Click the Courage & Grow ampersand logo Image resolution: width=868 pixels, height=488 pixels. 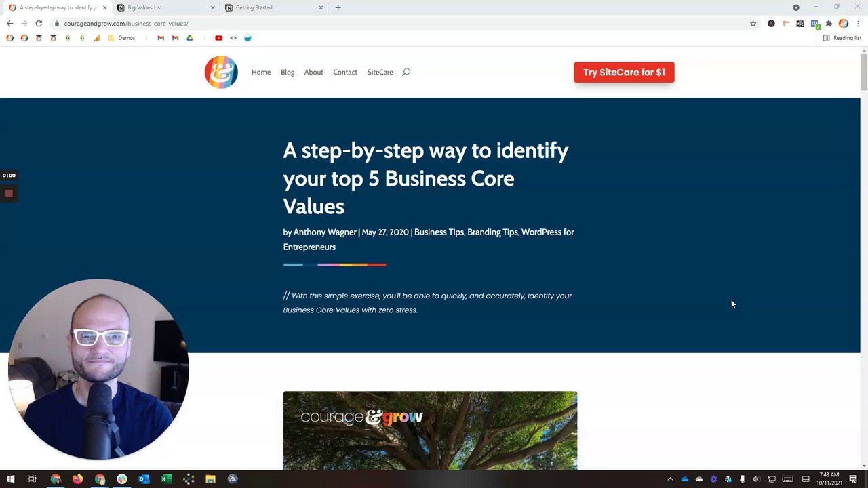coord(221,72)
